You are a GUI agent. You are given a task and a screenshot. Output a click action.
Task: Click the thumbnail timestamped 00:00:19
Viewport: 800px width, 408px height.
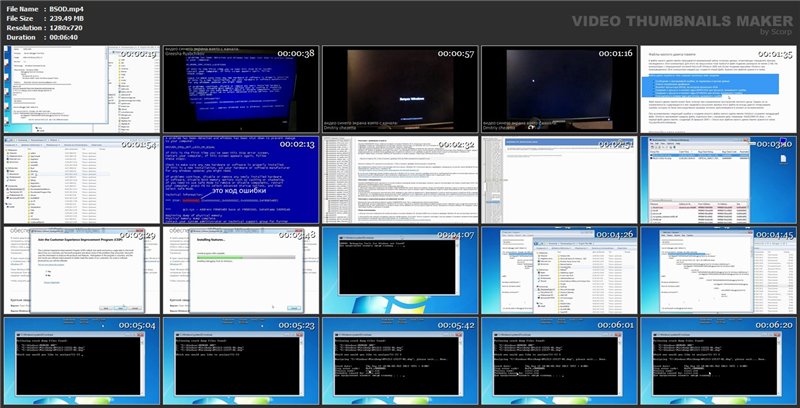click(x=80, y=89)
